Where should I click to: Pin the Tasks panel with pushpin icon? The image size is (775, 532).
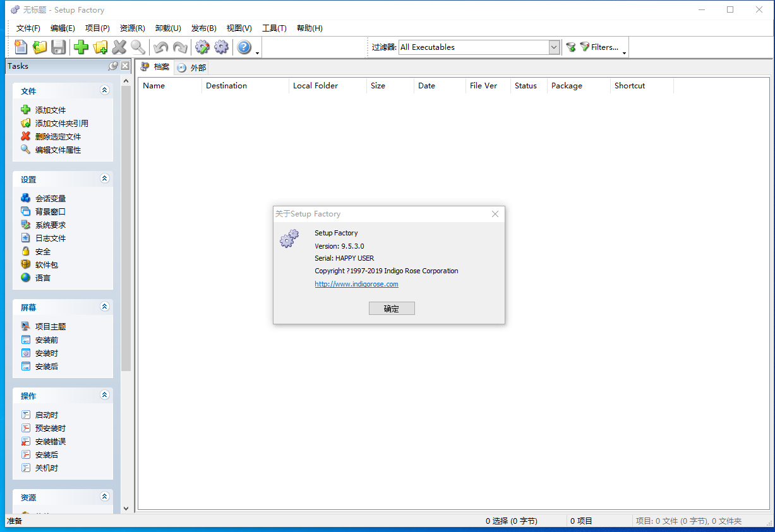[113, 66]
